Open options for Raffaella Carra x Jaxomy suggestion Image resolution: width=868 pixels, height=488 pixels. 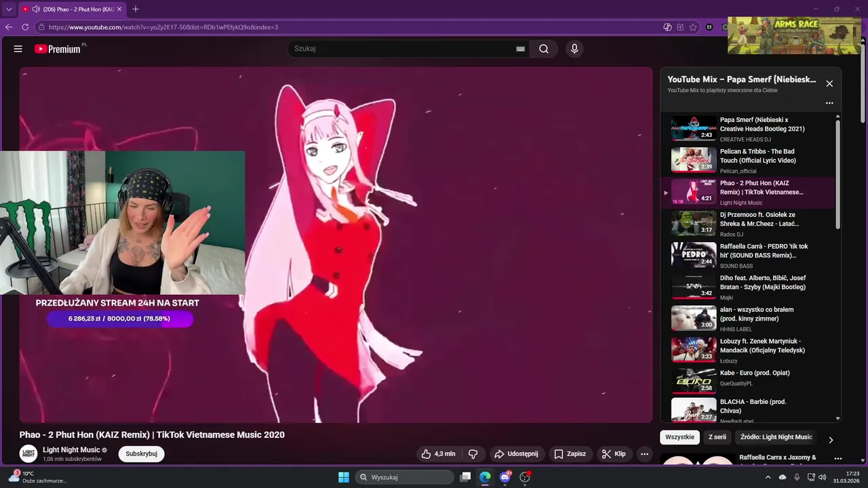tap(838, 459)
